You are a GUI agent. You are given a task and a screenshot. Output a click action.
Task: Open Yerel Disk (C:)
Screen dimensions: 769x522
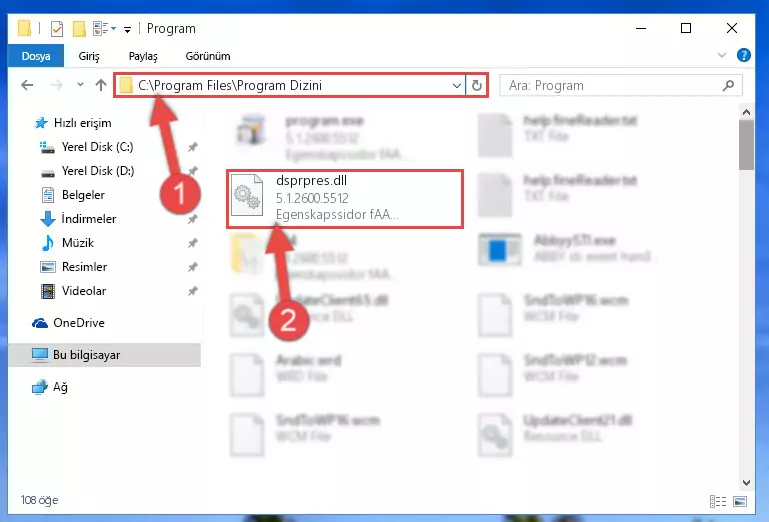tap(86, 147)
